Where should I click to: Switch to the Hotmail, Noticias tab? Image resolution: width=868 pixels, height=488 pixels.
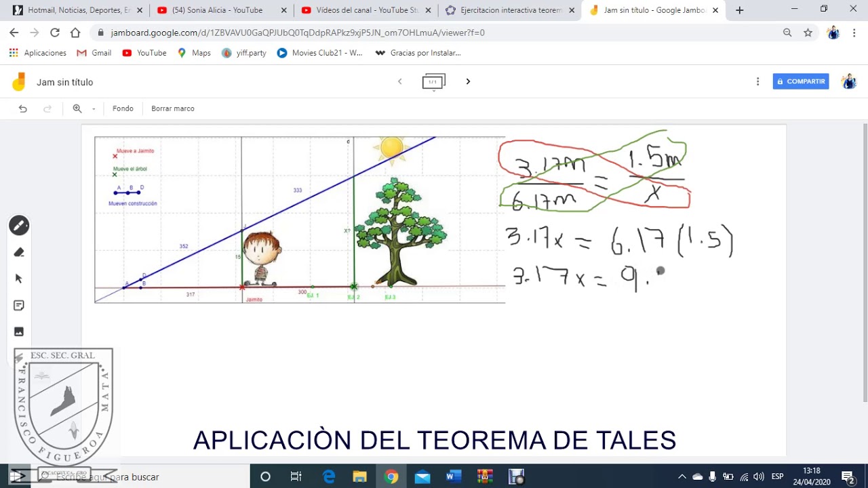(76, 10)
